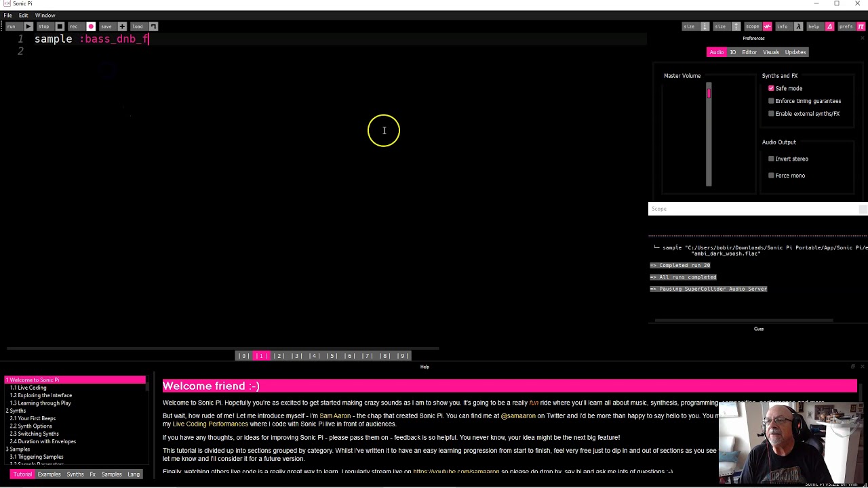Run the code with the run button
This screenshot has height=488, width=868.
coord(18,26)
